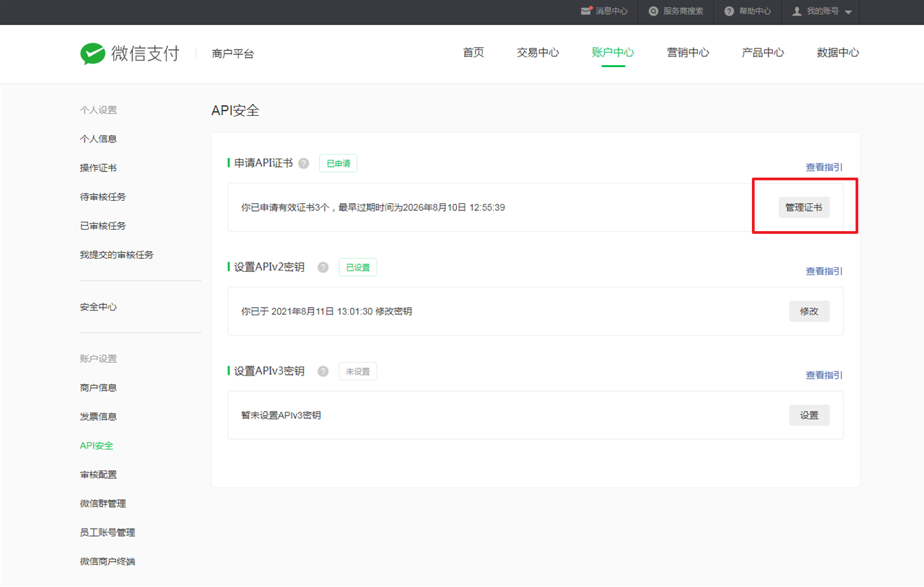Select API安全 in the sidebar
Viewport: 924px width, 587px height.
coord(97,446)
